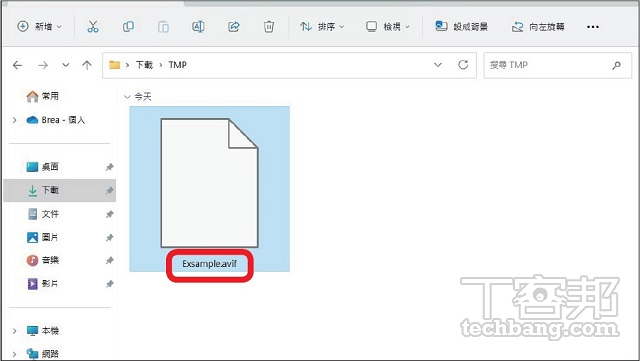Screen dimensions: 640x361
Task: Select 文件 in the sidebar
Action: (x=50, y=214)
